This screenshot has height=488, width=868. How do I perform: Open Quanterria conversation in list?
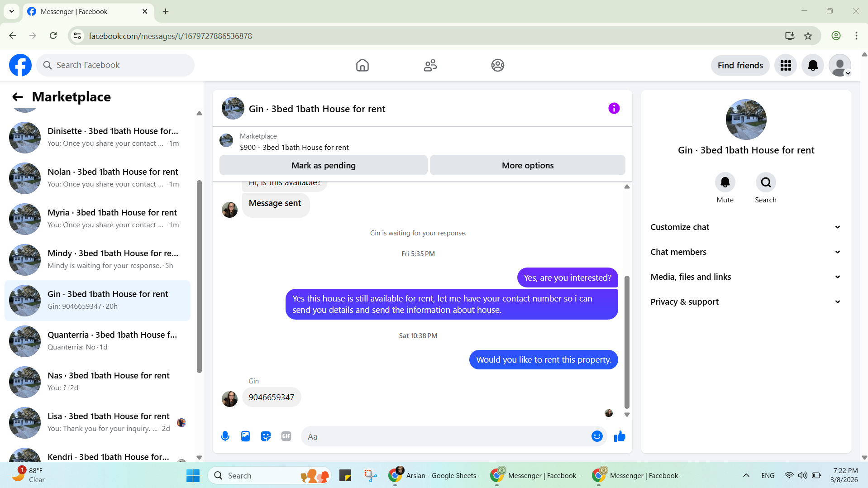tap(97, 341)
